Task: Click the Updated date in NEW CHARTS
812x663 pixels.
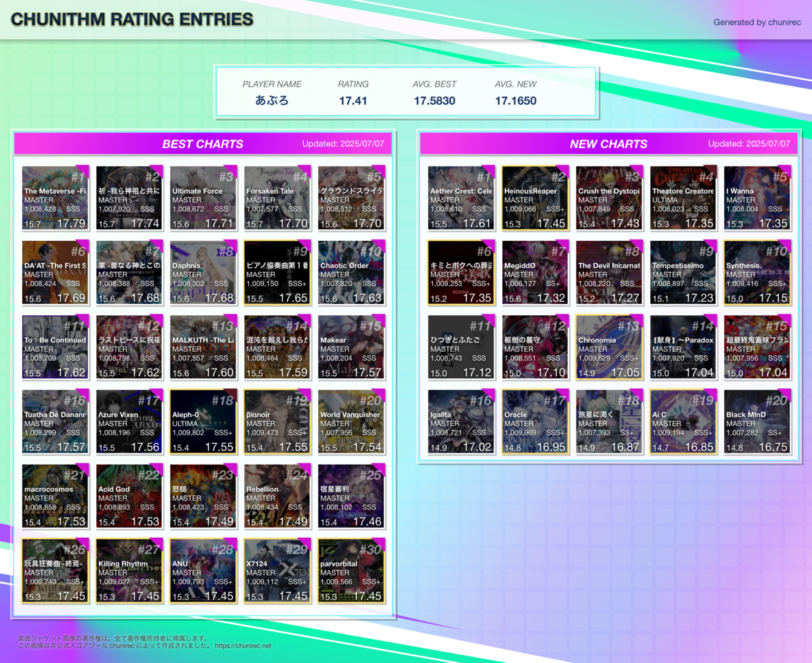Action: tap(749, 143)
